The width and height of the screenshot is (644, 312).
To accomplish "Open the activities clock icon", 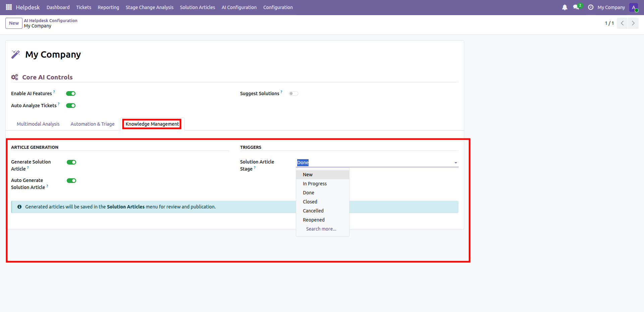I will click(x=591, y=7).
